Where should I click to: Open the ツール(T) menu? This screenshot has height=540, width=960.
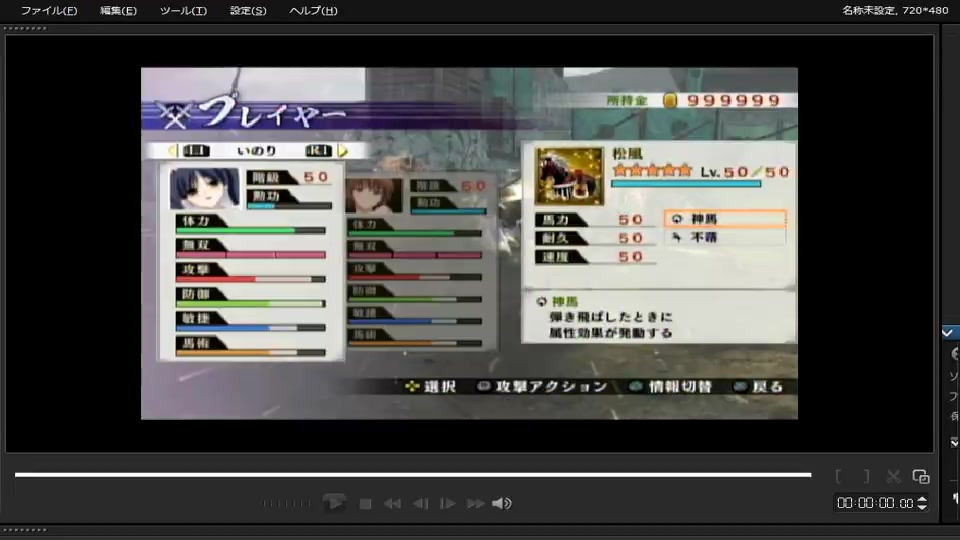click(x=183, y=10)
